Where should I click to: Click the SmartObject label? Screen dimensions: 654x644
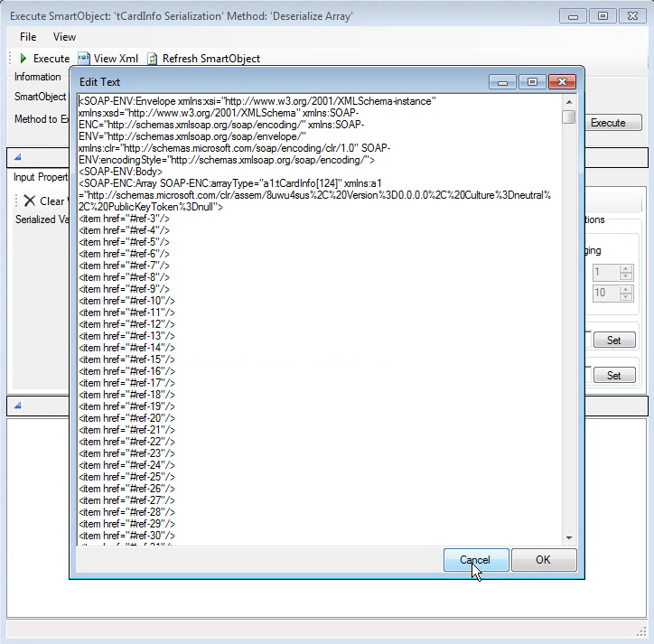[40, 97]
